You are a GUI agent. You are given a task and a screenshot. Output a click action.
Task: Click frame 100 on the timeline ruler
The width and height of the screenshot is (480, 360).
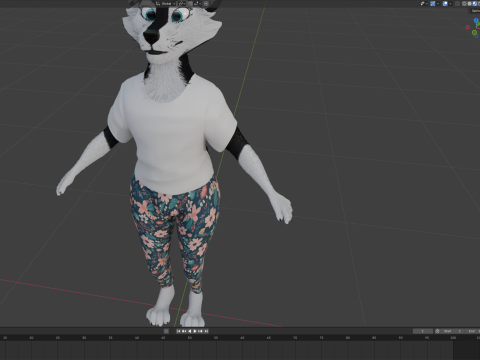click(453, 338)
